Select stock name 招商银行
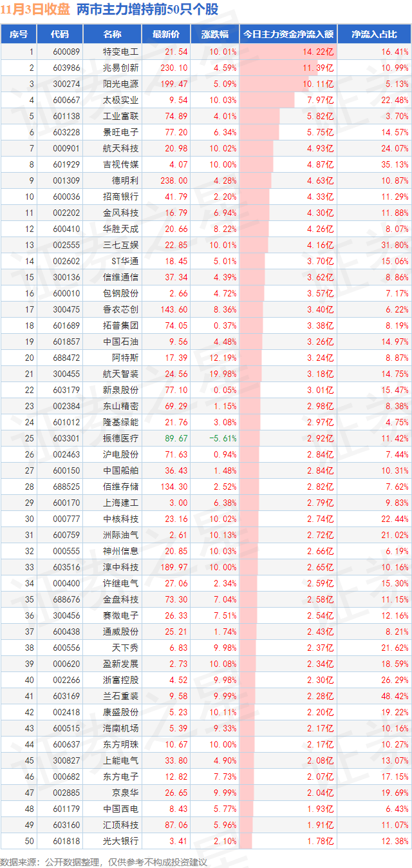Image resolution: width=412 pixels, height=868 pixels. click(x=121, y=197)
